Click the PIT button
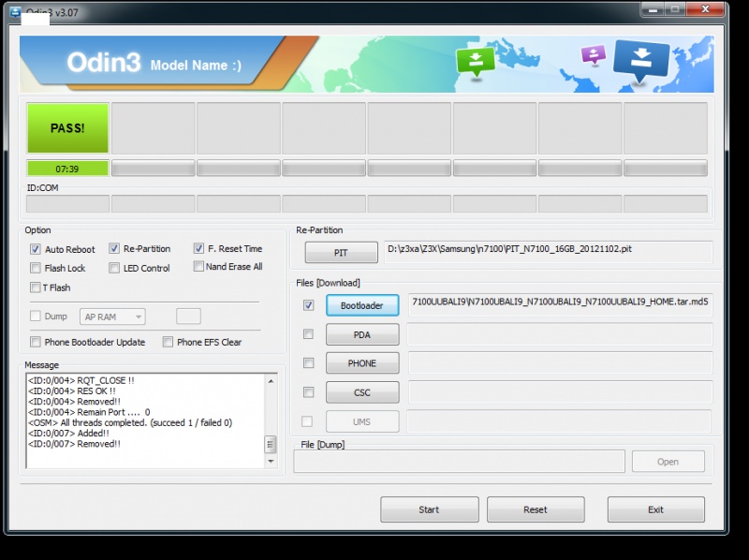This screenshot has width=749, height=560. pyautogui.click(x=341, y=253)
